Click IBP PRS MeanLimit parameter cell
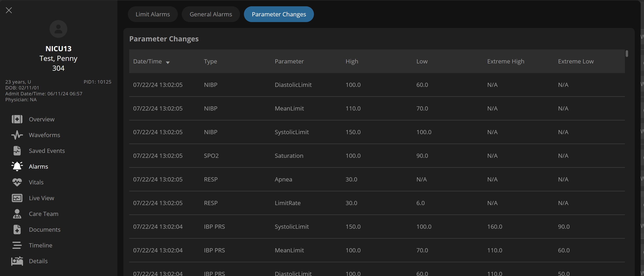This screenshot has height=276, width=644. tap(289, 250)
